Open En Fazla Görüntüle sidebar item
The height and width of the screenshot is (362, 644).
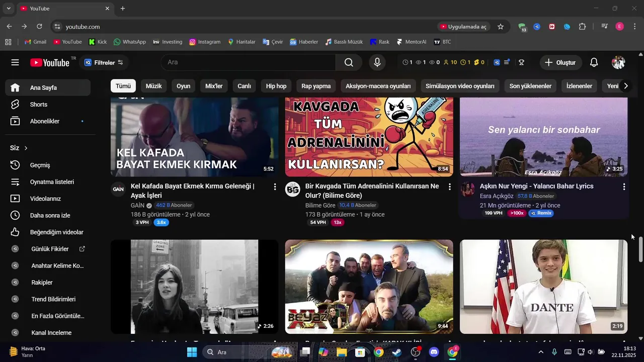[x=48, y=316]
